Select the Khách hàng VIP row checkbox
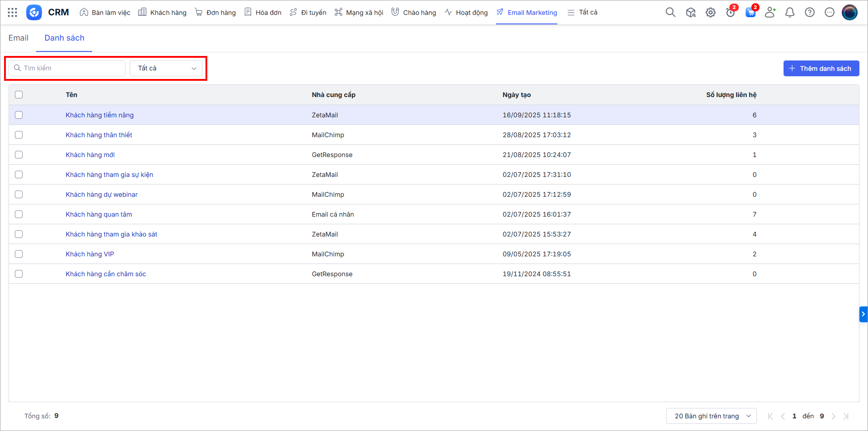The image size is (868, 431). [x=19, y=254]
